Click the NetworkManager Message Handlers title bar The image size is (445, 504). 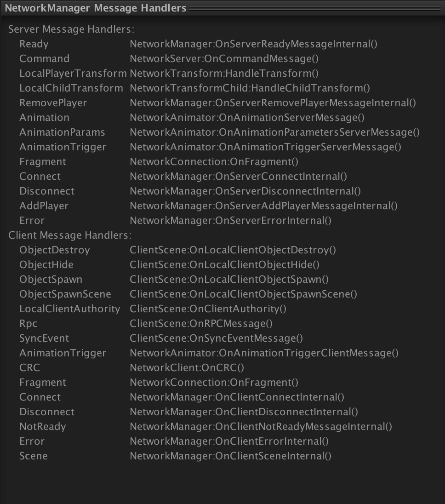[96, 8]
